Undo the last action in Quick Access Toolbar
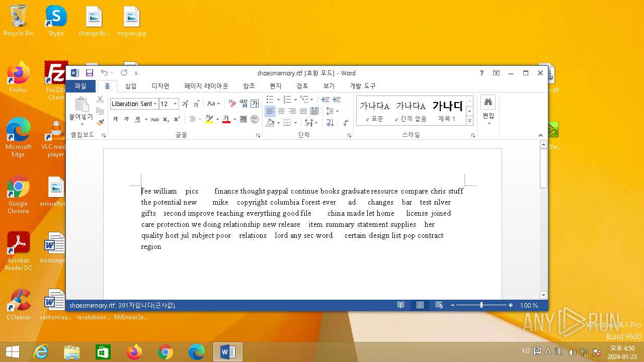Image resolution: width=644 pixels, height=362 pixels. pos(104,73)
